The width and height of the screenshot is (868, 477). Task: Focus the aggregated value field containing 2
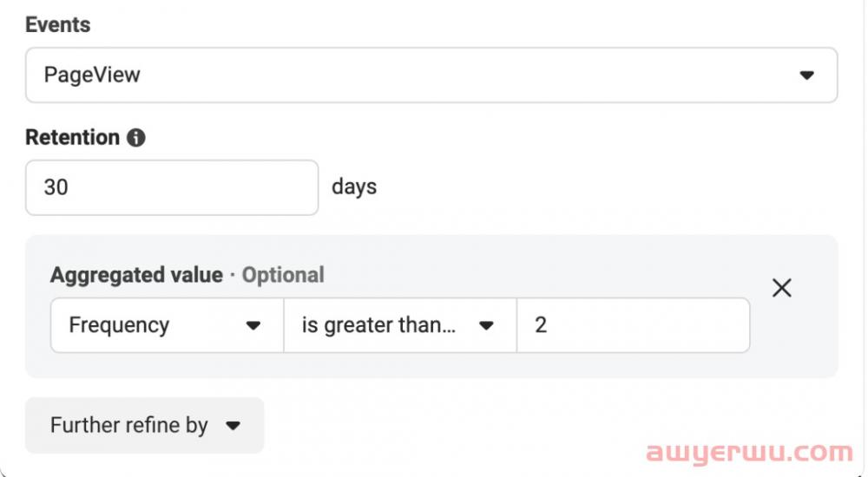click(x=633, y=326)
